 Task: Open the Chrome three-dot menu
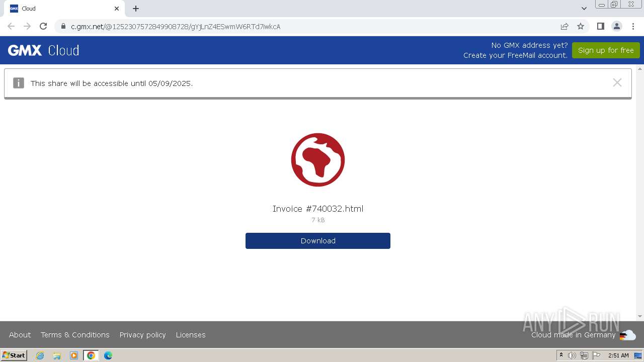[x=633, y=26]
